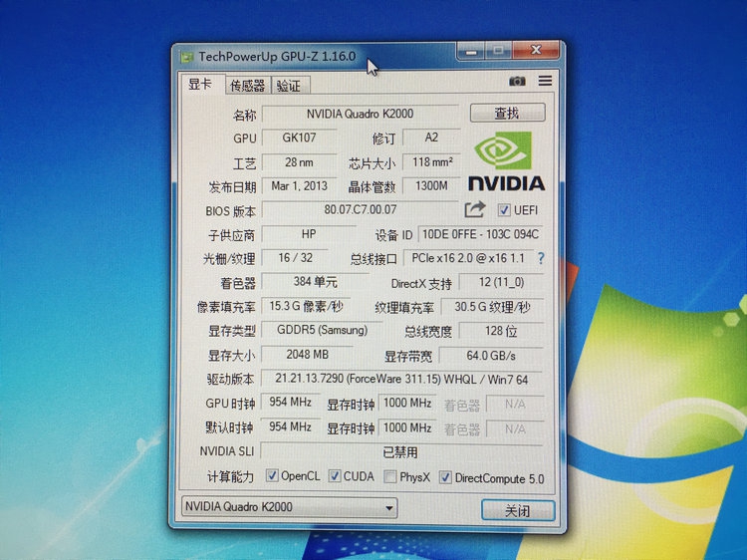Image resolution: width=747 pixels, height=560 pixels.
Task: Click the release date Mar 1, 2013
Action: tap(299, 186)
